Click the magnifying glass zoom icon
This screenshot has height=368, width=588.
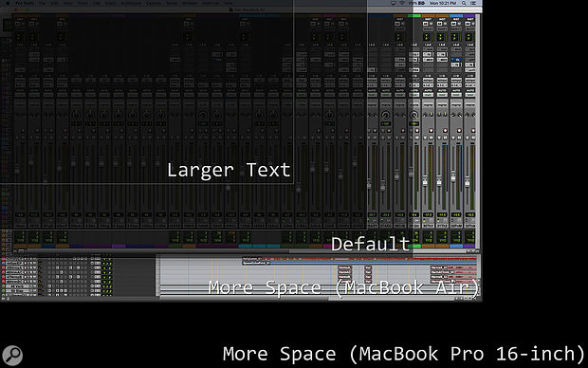(12, 355)
